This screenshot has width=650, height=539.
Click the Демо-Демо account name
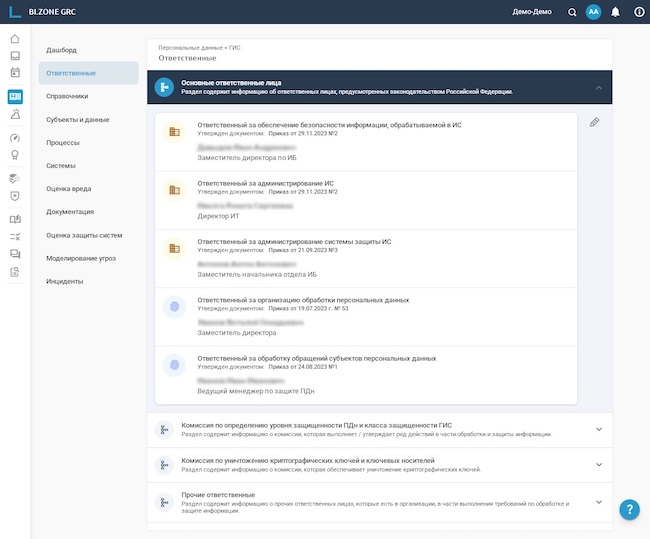pyautogui.click(x=532, y=12)
